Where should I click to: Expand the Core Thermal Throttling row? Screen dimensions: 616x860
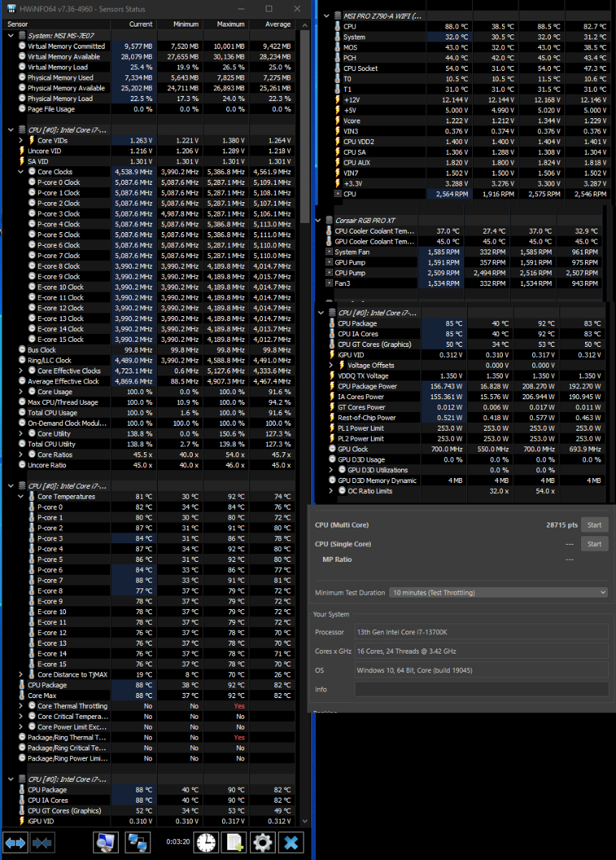coord(21,706)
